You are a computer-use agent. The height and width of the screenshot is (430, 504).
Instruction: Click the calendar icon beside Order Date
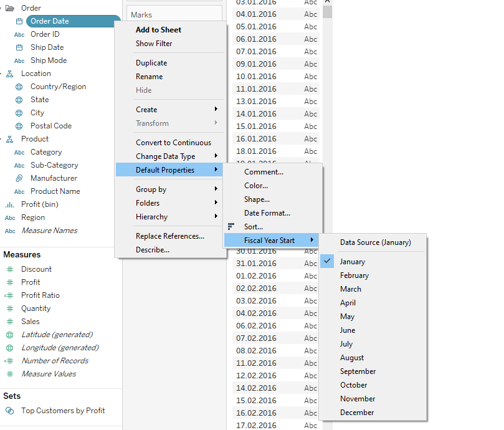pyautogui.click(x=19, y=21)
